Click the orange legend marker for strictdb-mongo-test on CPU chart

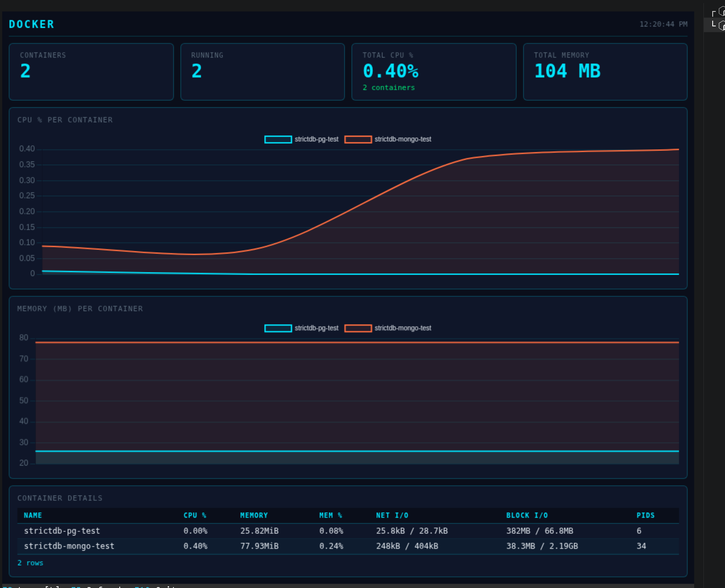(x=357, y=139)
